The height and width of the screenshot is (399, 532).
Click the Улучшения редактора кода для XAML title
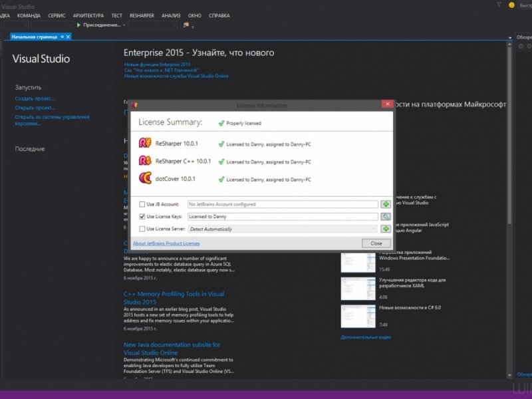coord(412,283)
